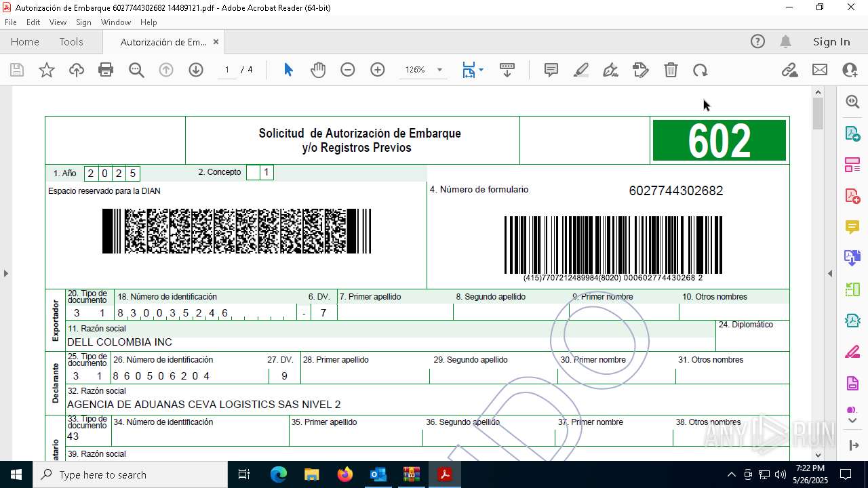Zoom in with the plus button

[378, 70]
